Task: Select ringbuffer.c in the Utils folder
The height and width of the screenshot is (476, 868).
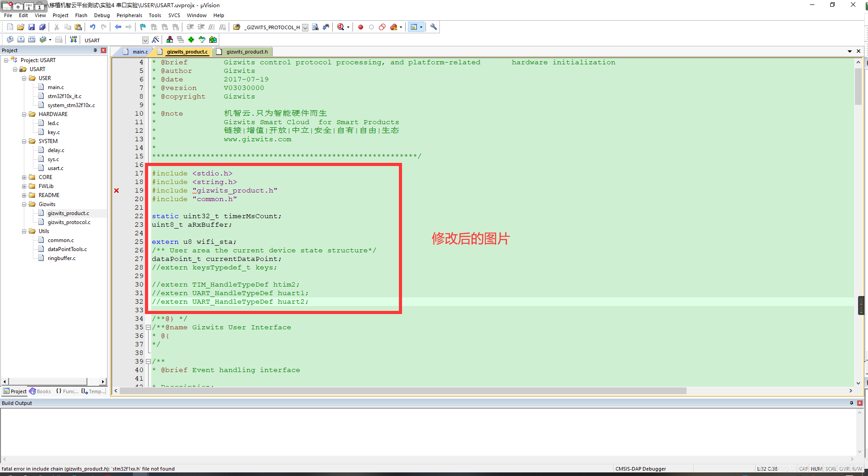Action: [61, 258]
